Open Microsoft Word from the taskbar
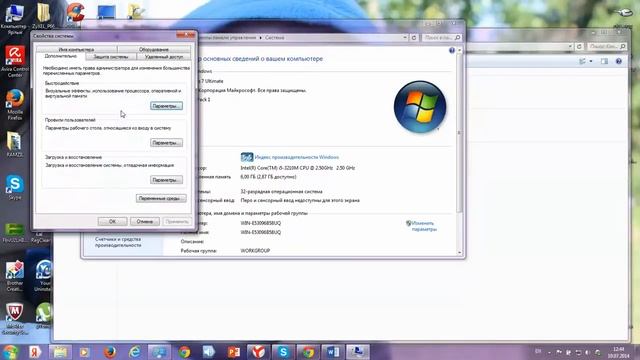The height and width of the screenshot is (360, 640). tap(333, 352)
